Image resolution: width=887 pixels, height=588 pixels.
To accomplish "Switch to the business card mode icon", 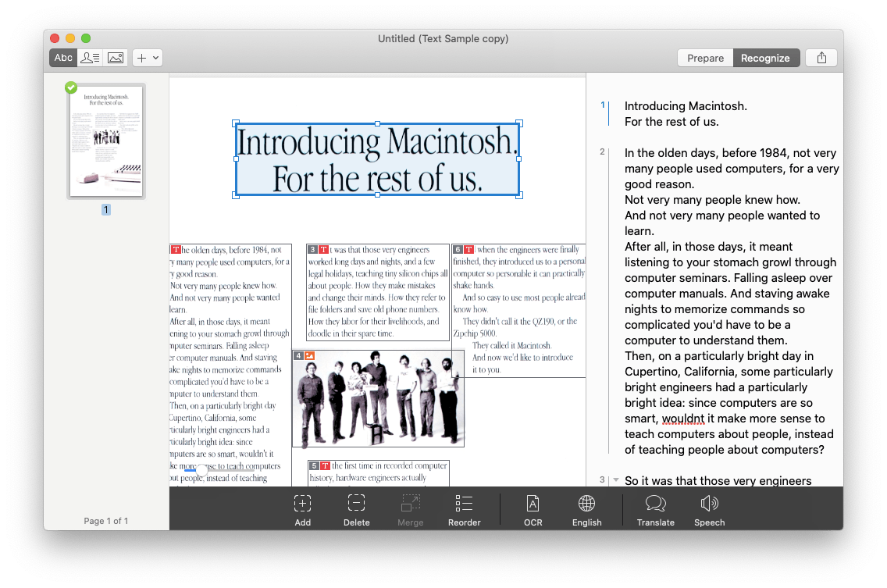I will (90, 58).
